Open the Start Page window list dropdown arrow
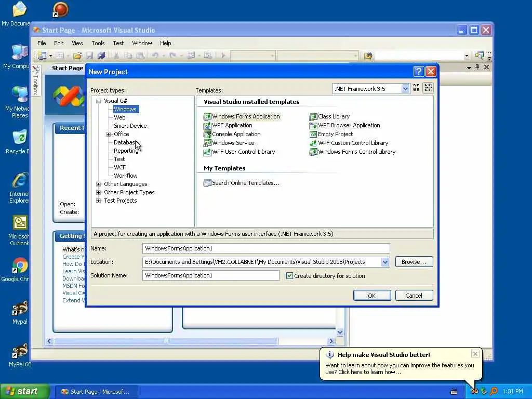Viewport: 532px width, 399px height. point(469,68)
